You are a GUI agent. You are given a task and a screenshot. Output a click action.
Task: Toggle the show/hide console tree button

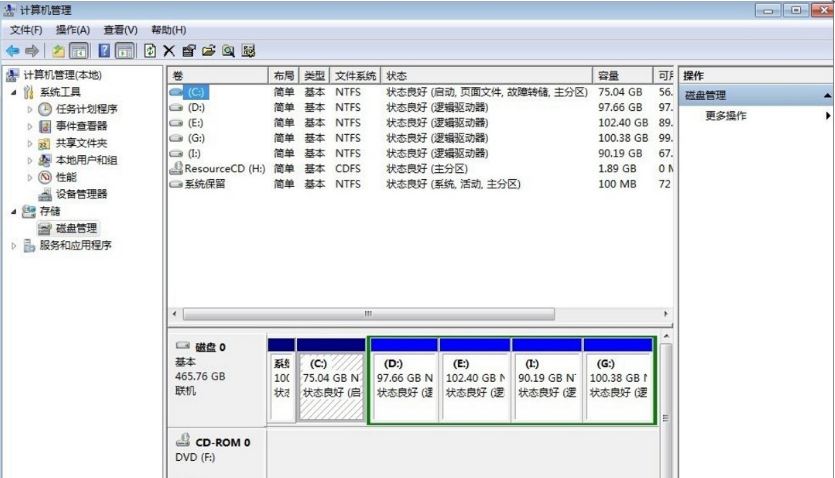(80, 50)
